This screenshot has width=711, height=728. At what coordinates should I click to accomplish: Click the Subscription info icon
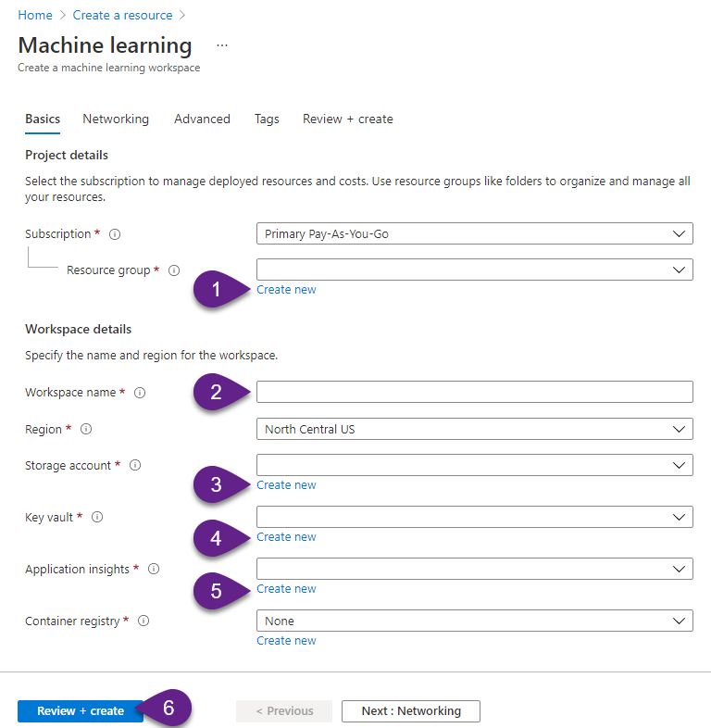(115, 234)
